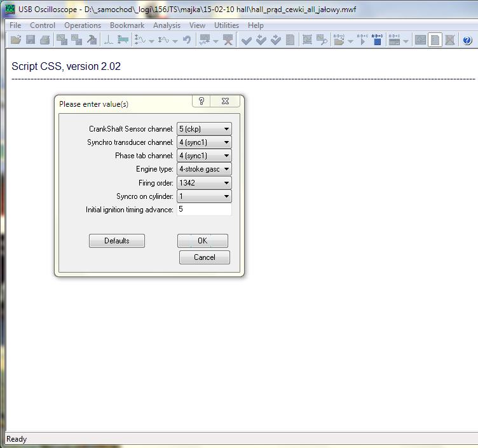Image resolution: width=478 pixels, height=448 pixels.
Task: Open the File menu
Action: [15, 25]
